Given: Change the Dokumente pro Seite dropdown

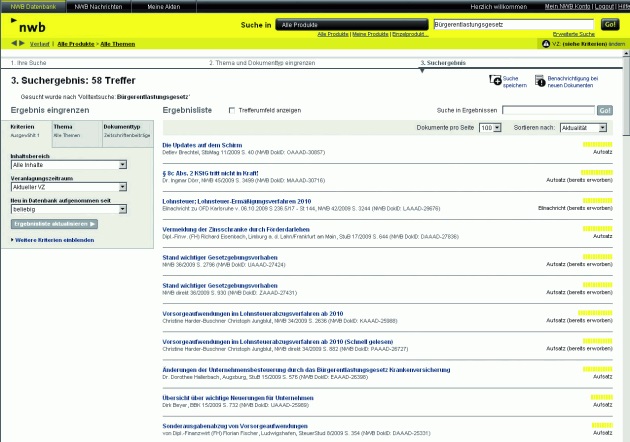Looking at the screenshot, I should coord(490,128).
